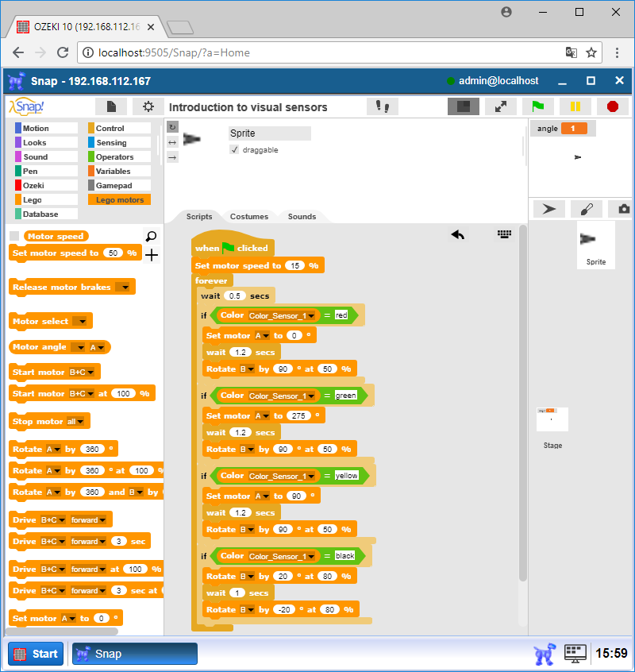Screen dimensions: 635x672
Task: Toggle the Motor speed watcher checkbox
Action: pyautogui.click(x=14, y=236)
